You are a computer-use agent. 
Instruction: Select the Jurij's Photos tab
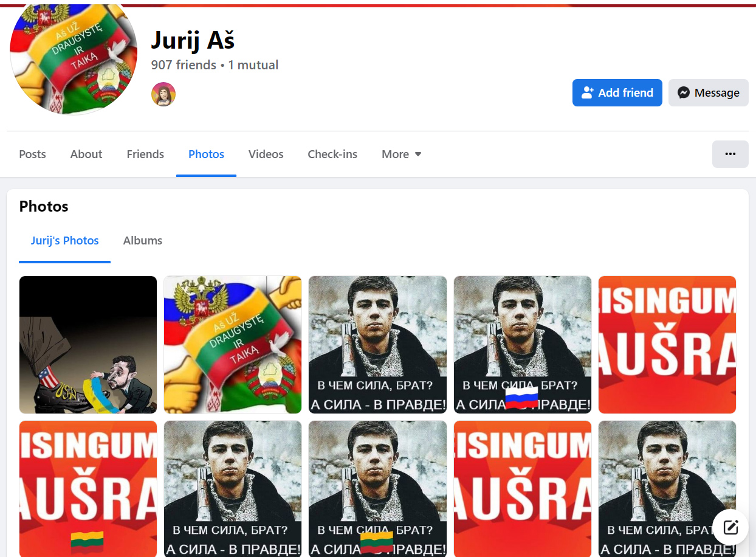pyautogui.click(x=64, y=241)
